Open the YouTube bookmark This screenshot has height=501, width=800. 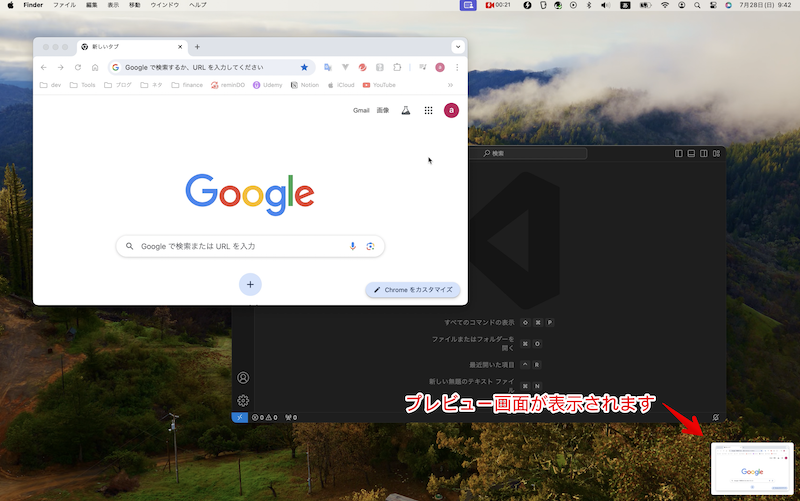pos(379,85)
